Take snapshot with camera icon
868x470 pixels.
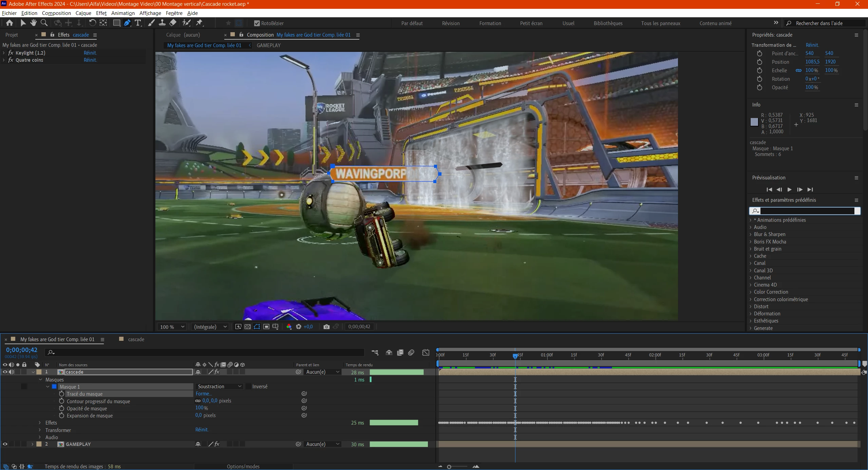326,327
